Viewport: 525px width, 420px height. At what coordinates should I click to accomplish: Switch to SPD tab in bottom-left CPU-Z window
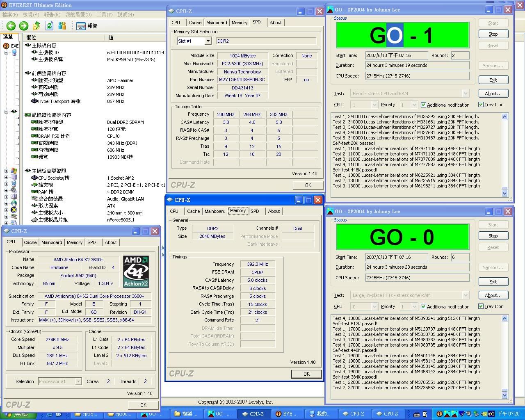pyautogui.click(x=91, y=242)
